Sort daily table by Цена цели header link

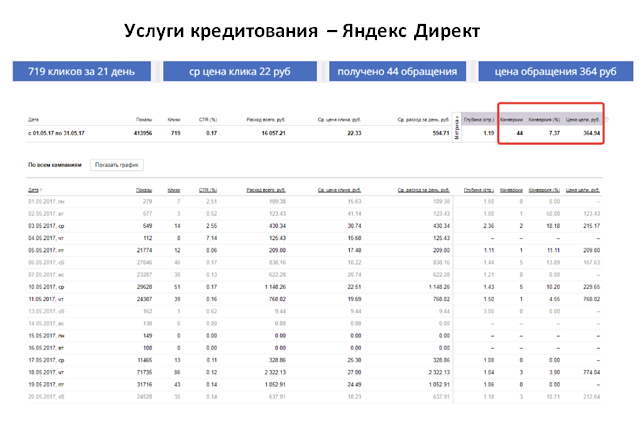pos(582,190)
